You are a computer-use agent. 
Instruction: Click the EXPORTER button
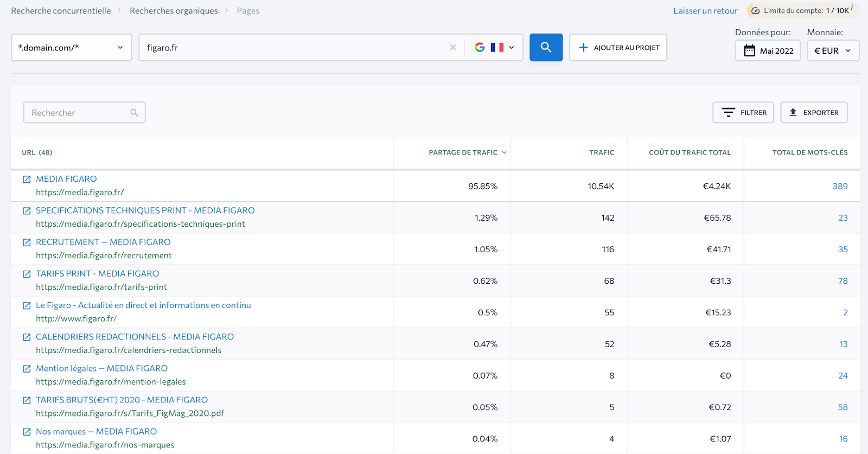tap(814, 112)
